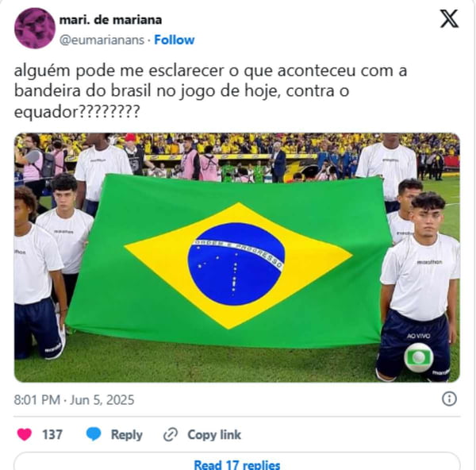Open the 8:01 PM Jun 5, 2025 timestamp

pyautogui.click(x=74, y=400)
